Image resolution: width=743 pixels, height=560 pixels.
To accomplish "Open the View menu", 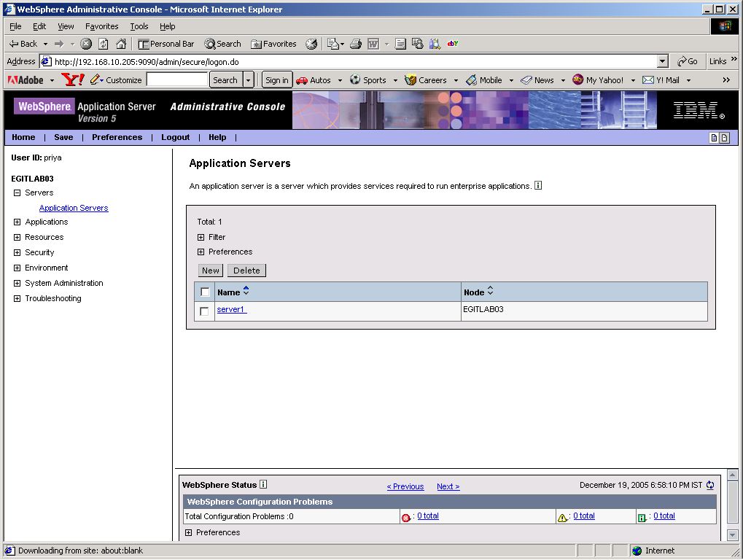I will tap(66, 26).
